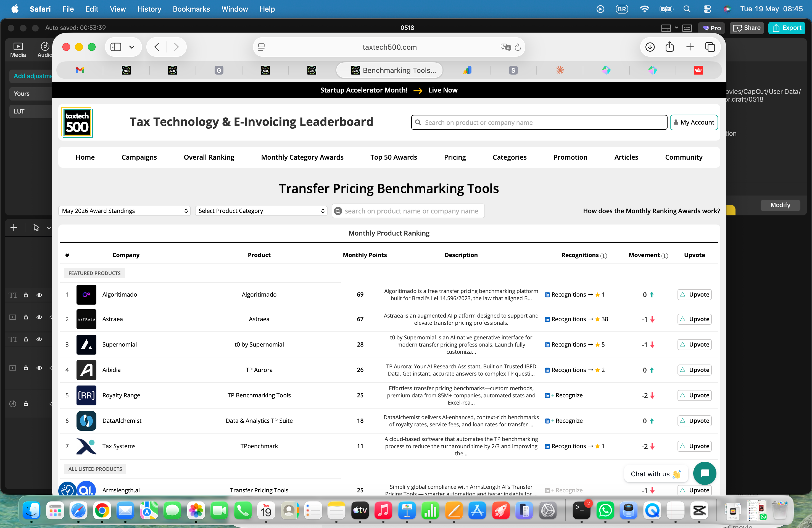The height and width of the screenshot is (528, 812).
Task: Click ranking table search field
Action: (x=408, y=211)
